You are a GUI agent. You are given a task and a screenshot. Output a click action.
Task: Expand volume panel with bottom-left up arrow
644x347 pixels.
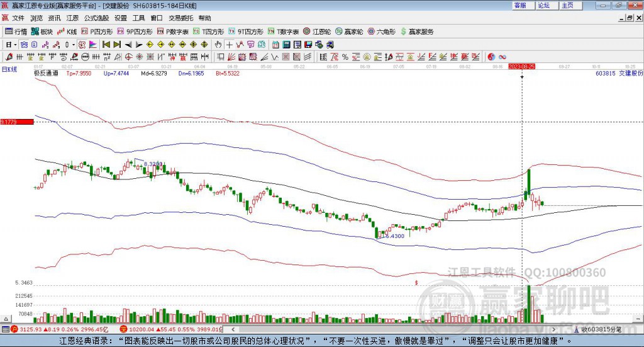tap(6, 319)
